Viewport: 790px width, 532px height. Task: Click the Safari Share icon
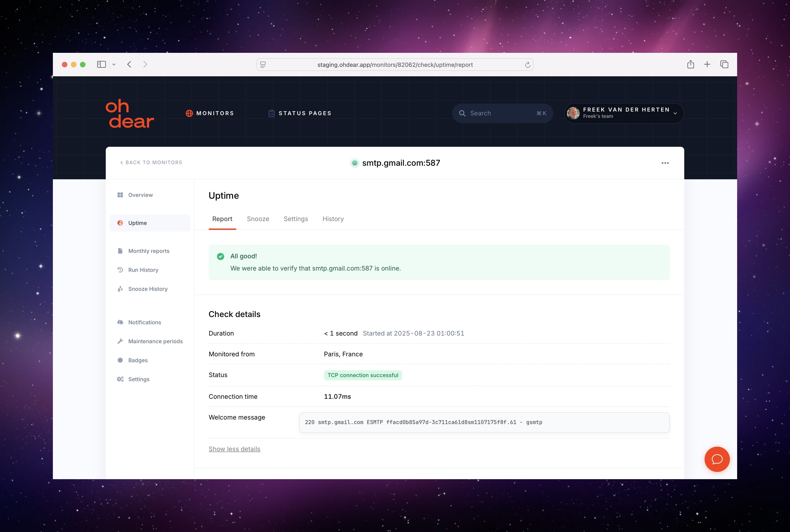pos(691,64)
